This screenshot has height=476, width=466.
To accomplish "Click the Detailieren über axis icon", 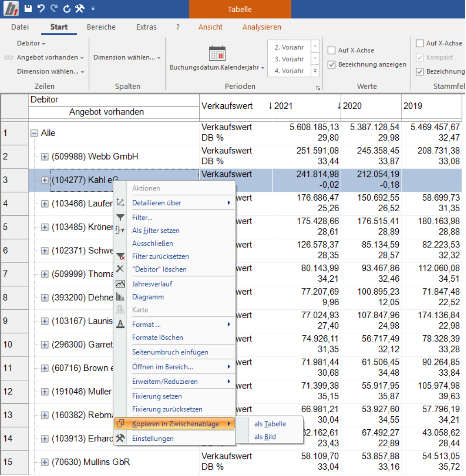I will click(x=120, y=202).
